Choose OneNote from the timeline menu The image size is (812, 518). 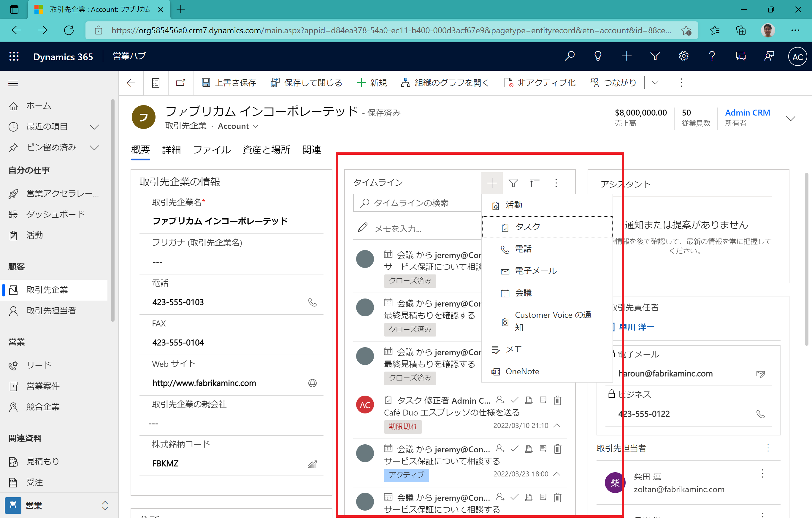(547, 372)
